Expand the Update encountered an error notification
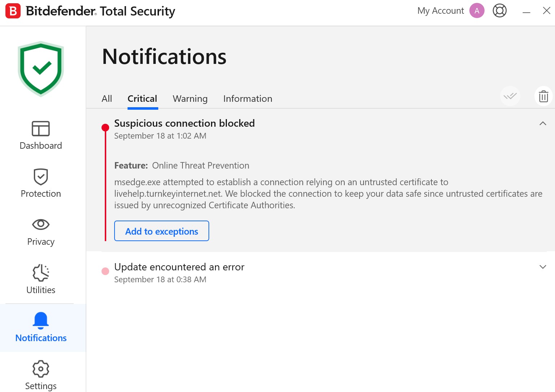This screenshot has width=555, height=392. pos(542,267)
